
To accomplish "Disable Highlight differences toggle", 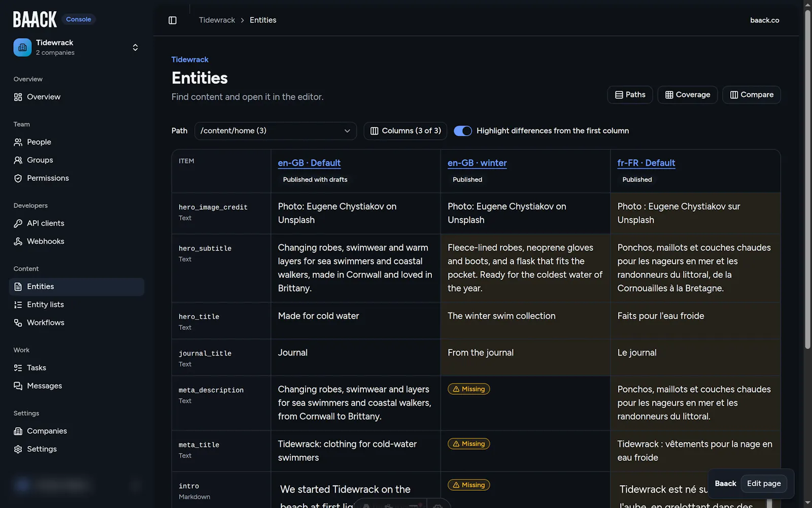I will click(463, 131).
